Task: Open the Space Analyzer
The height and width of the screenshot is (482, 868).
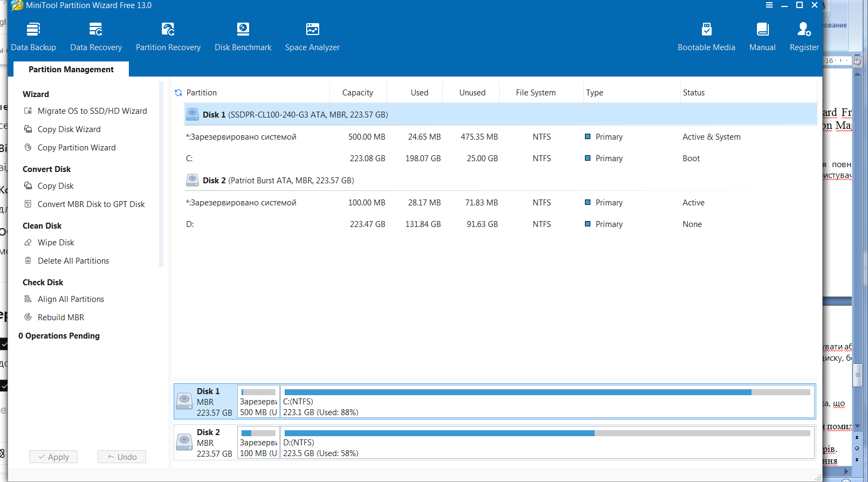Action: [312, 37]
